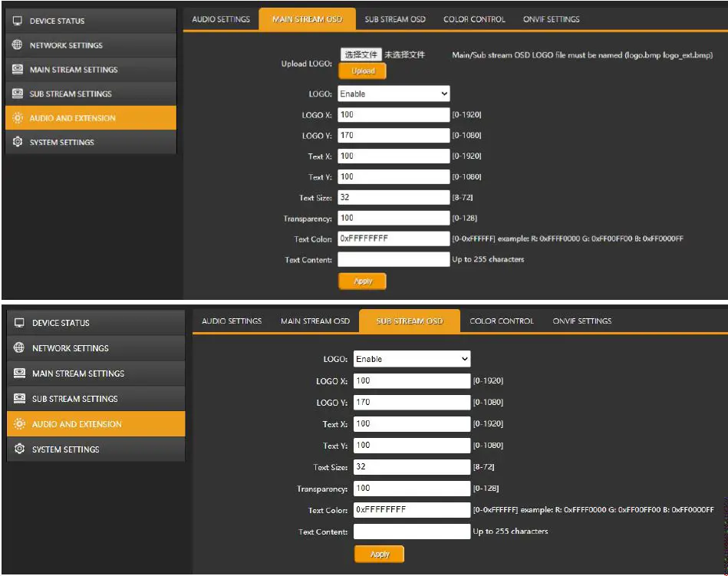Select the Audio Settings tab
728x576 pixels.
[221, 18]
